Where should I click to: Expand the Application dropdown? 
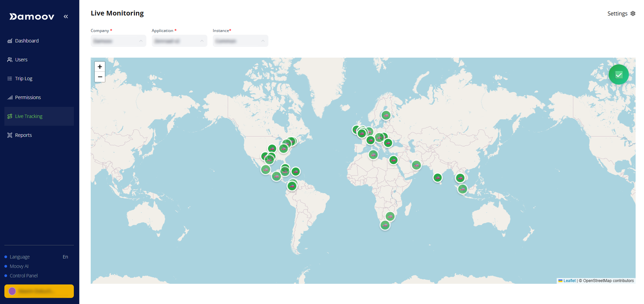tap(179, 41)
